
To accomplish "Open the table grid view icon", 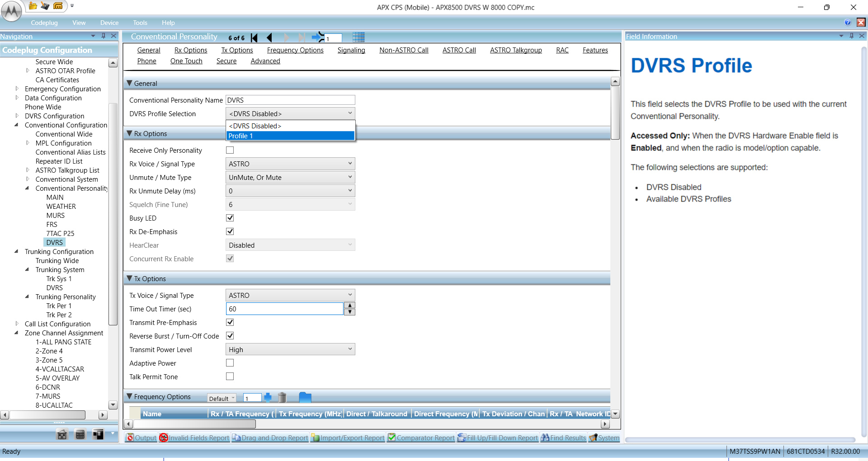I will [x=359, y=37].
